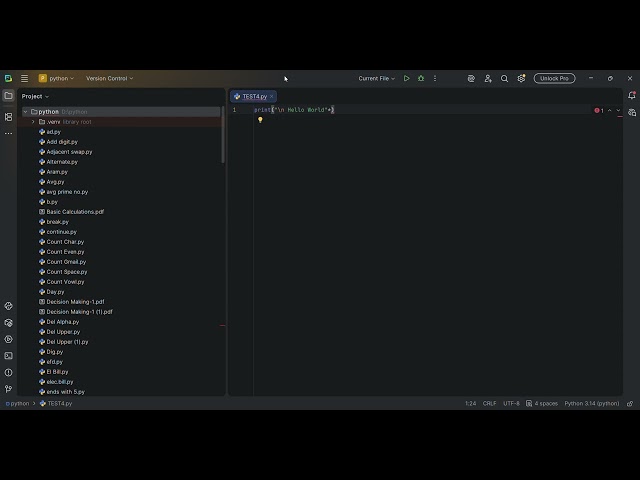The image size is (640, 480).
Task: Open more run actions menu
Action: [435, 78]
